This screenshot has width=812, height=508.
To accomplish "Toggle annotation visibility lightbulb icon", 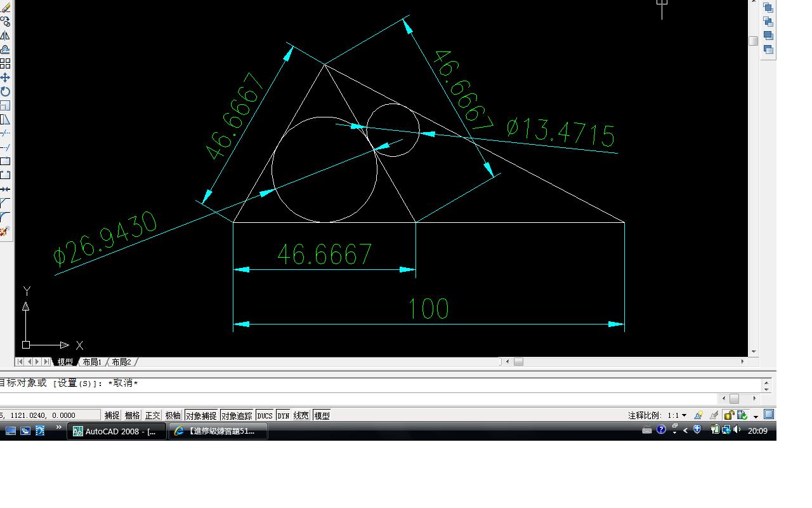I will point(698,415).
